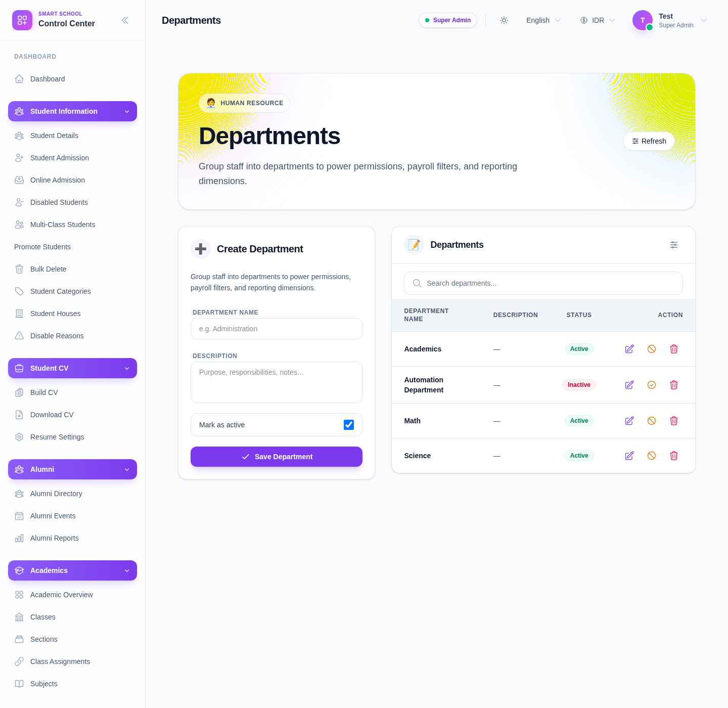Open Departments table filter settings icon
The height and width of the screenshot is (708, 728).
[x=674, y=245]
